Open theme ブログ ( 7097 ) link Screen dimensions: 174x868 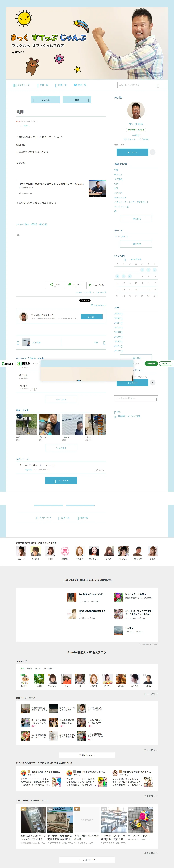click(121, 236)
